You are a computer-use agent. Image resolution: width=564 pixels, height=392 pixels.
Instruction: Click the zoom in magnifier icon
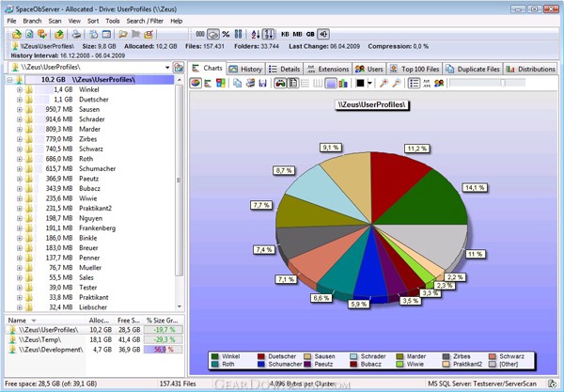[x=384, y=84]
